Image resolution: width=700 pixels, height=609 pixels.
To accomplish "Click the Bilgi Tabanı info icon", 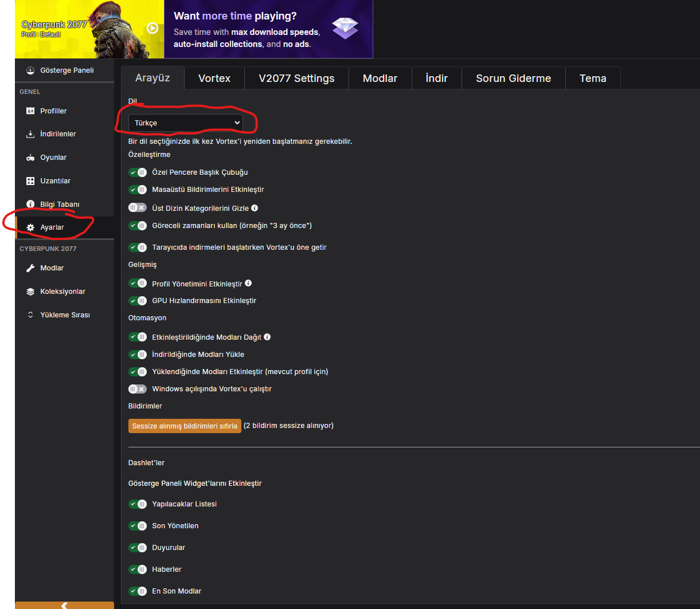I will tap(30, 204).
